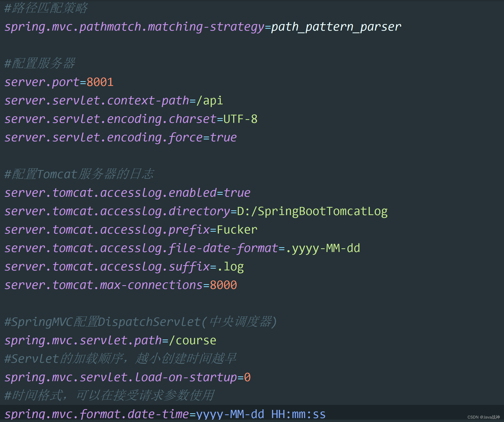Screen dimensions: 504x422
Task: Click the key 'server.servlet.encoding.charset'
Action: tap(111, 119)
